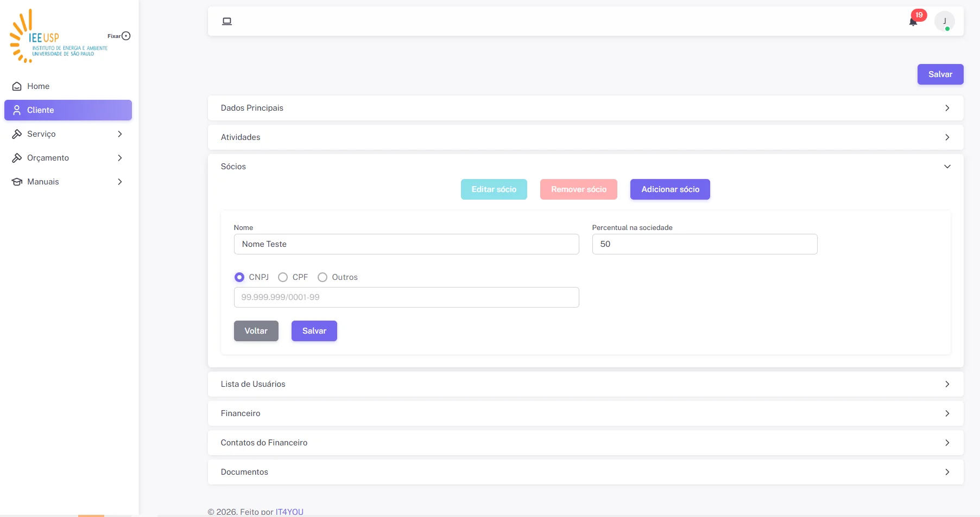Click the Orçamento hammer icon

[17, 158]
